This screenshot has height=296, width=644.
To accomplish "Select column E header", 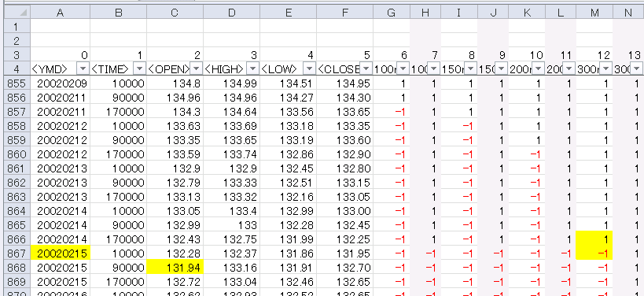I will point(289,13).
